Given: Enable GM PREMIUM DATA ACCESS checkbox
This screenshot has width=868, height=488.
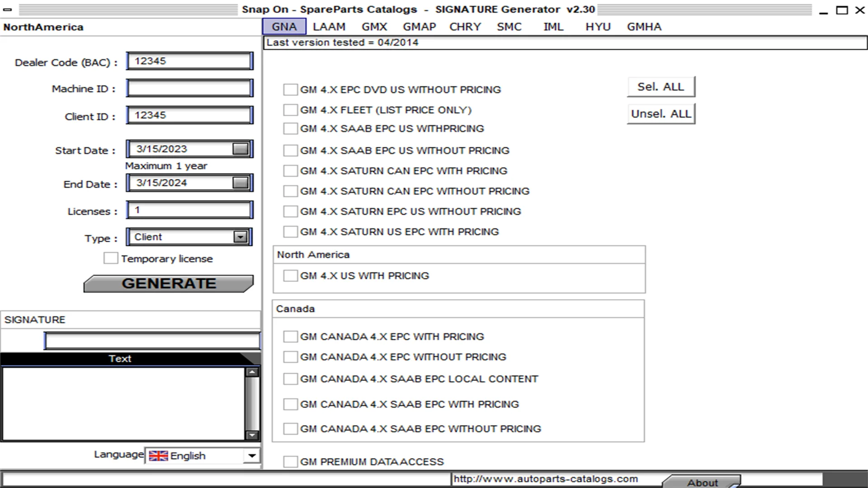Looking at the screenshot, I should pos(290,462).
